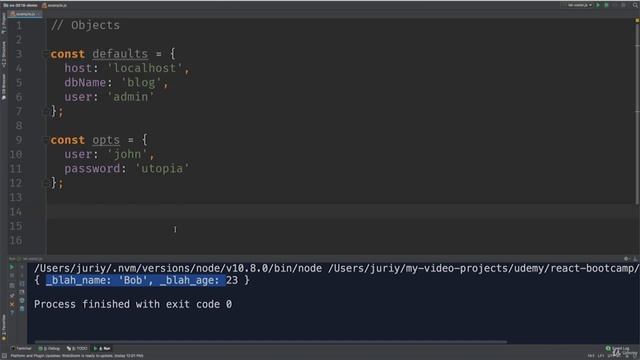
Task: Click the 'john' string value
Action: (x=127, y=154)
